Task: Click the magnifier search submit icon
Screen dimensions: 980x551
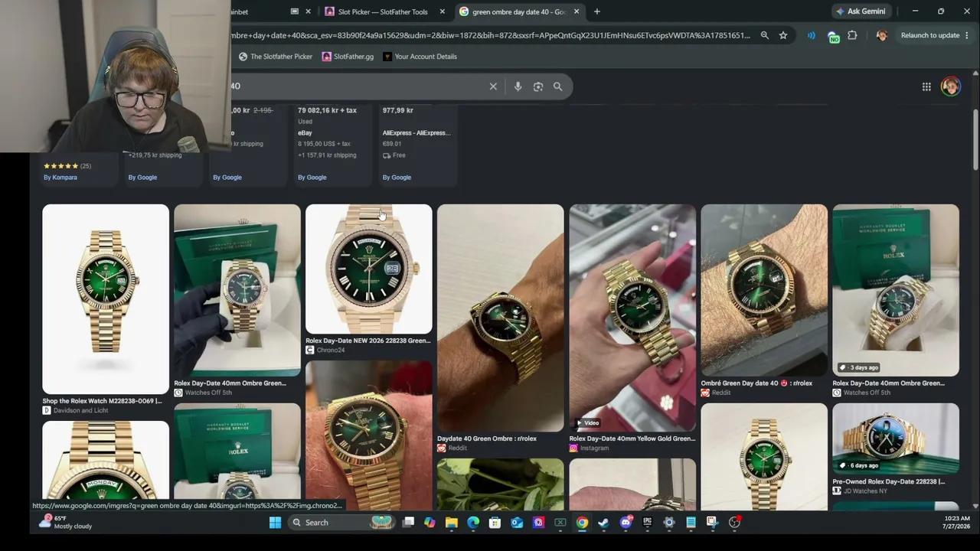Action: click(558, 86)
